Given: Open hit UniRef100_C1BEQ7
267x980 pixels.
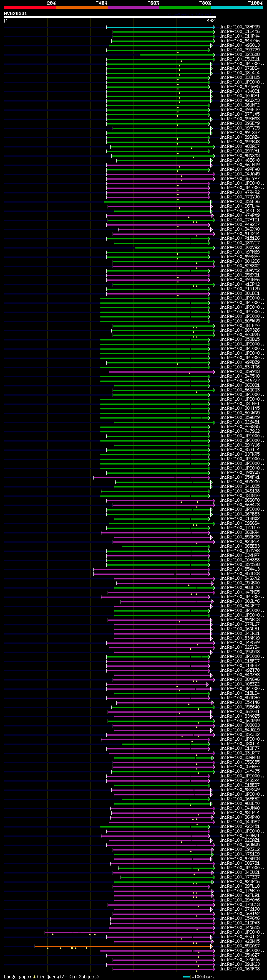Looking at the screenshot, I should click(x=239, y=785).
